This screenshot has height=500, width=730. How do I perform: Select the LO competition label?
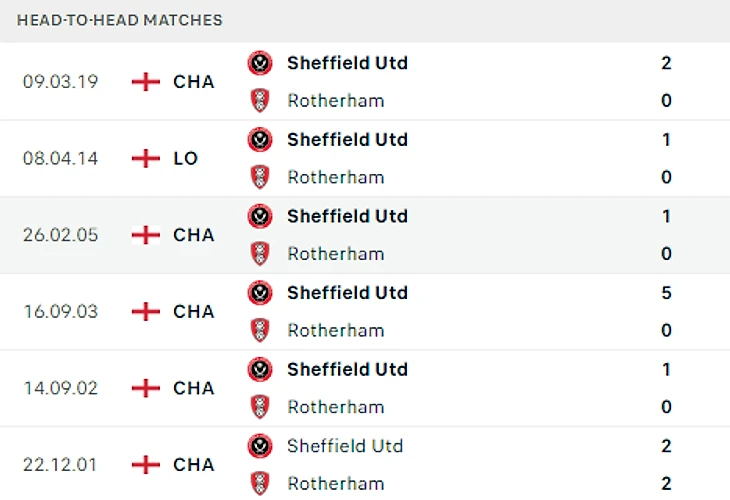click(x=186, y=158)
